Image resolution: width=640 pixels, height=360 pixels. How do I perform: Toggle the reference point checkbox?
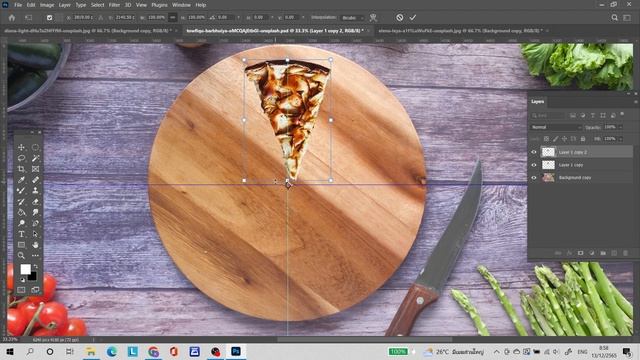49,18
